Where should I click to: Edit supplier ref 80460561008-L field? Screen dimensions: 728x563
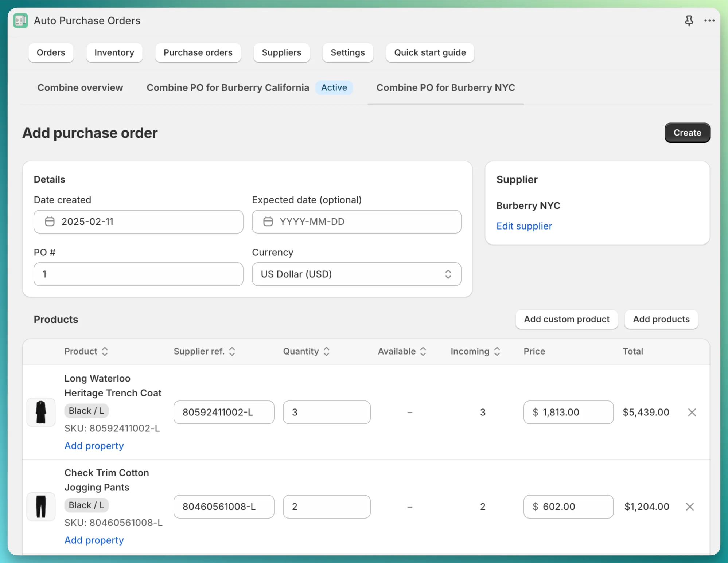pyautogui.click(x=224, y=507)
